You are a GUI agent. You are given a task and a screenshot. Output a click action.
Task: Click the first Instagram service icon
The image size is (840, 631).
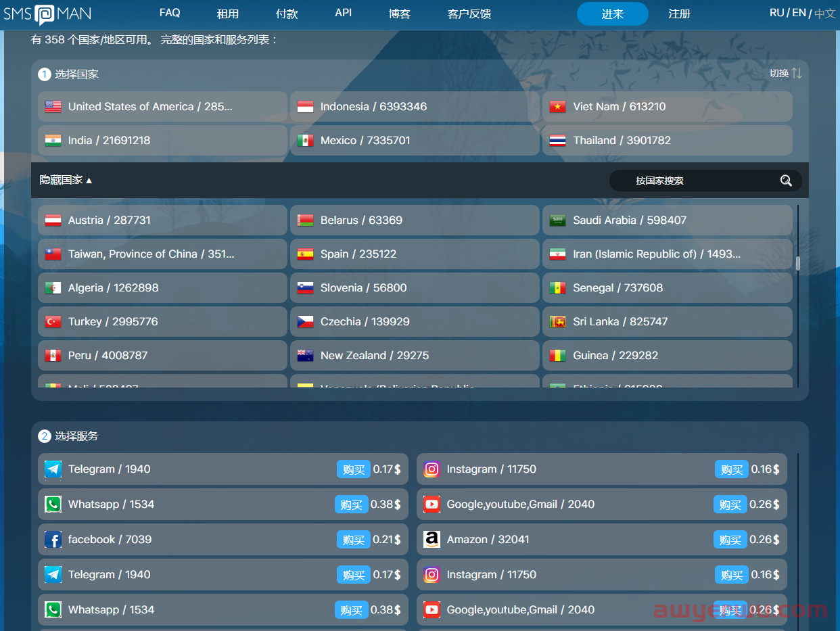point(431,469)
